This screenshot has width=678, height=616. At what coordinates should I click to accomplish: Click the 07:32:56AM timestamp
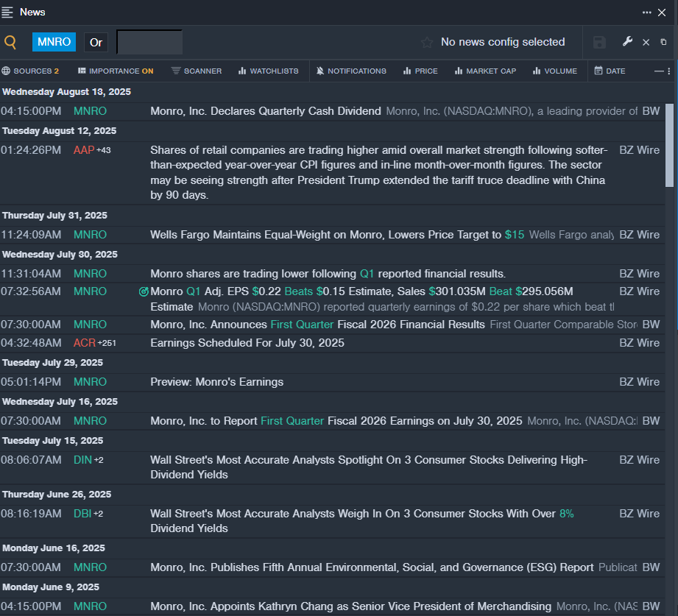click(31, 291)
